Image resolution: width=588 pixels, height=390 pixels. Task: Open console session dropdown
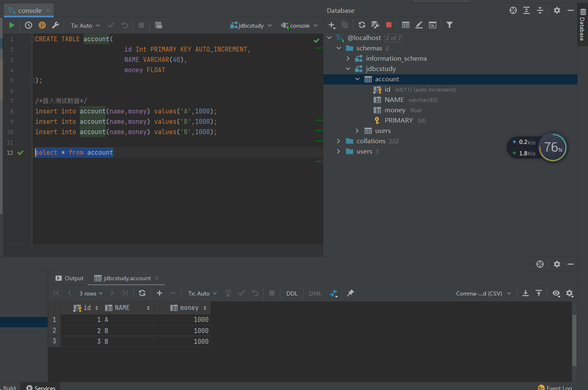tap(300, 26)
